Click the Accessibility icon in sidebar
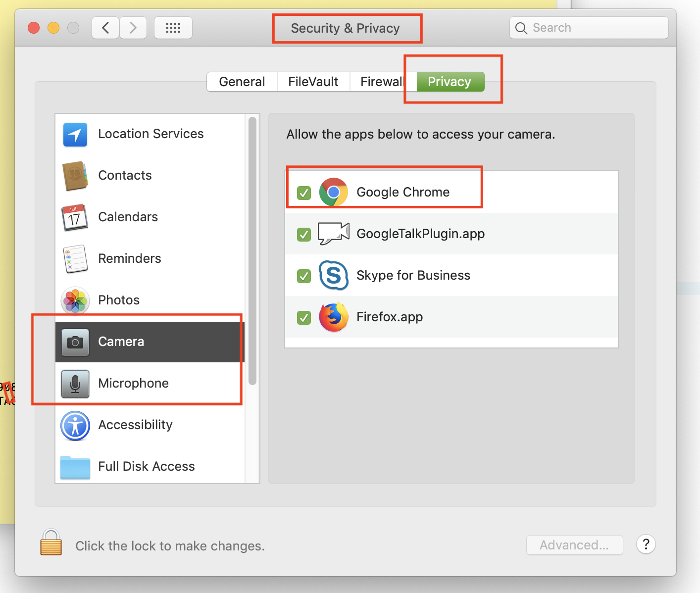Screen dimensions: 700x593 75,426
